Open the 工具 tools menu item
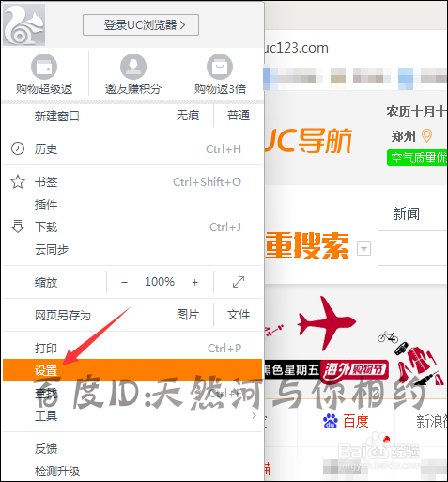Image resolution: width=448 pixels, height=482 pixels. pos(132,416)
